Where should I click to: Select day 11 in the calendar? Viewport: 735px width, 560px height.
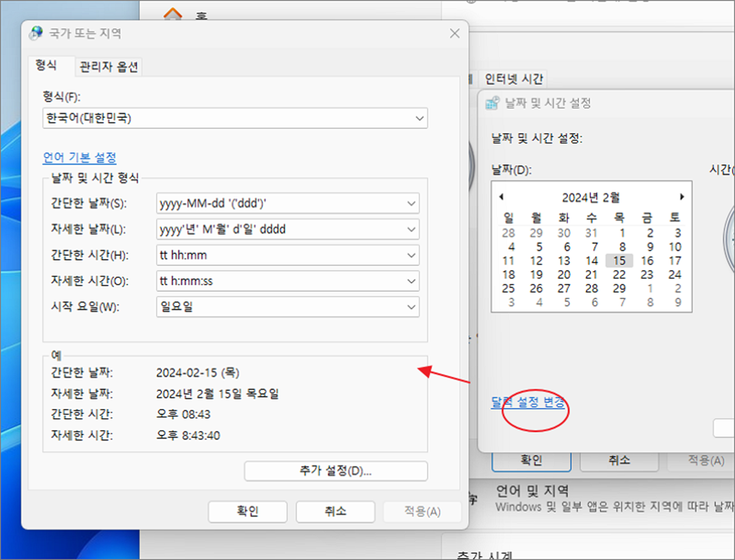click(x=509, y=261)
